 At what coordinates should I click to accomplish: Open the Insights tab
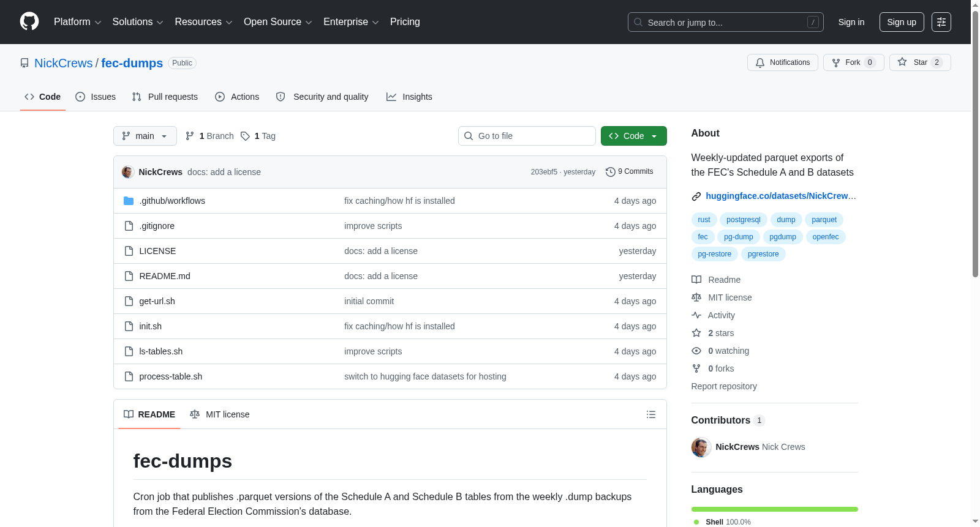coord(409,97)
